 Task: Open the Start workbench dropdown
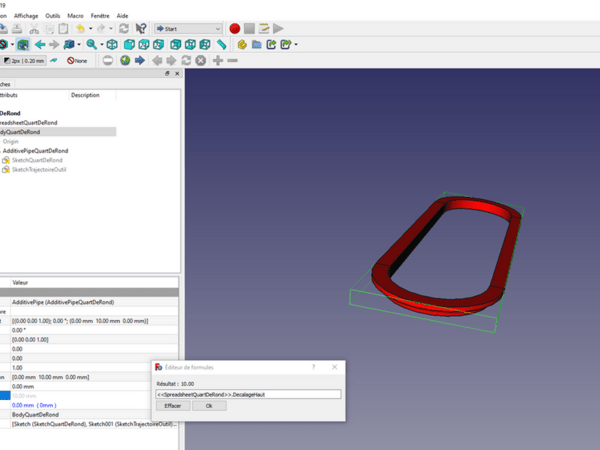coord(188,29)
